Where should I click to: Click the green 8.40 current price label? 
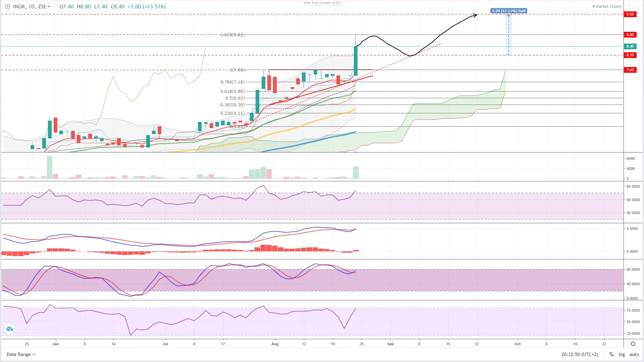(630, 46)
